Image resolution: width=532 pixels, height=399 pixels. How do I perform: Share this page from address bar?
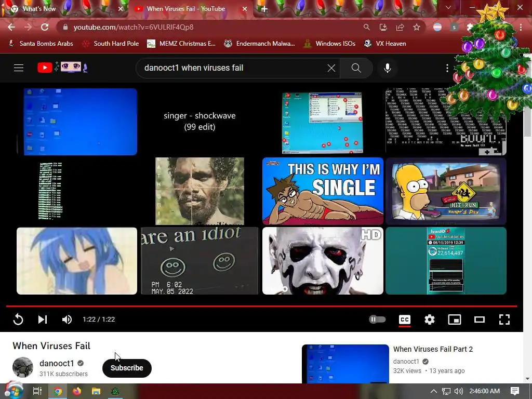(400, 27)
